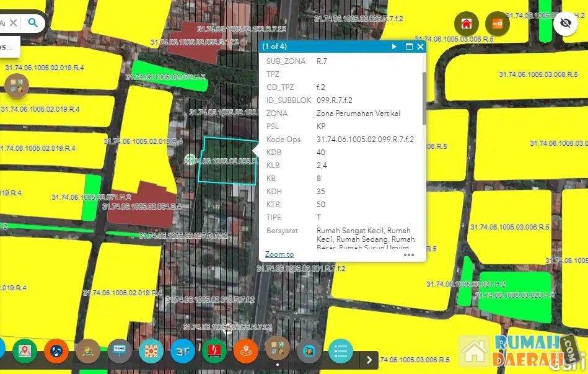
Task: Maximize the info popup panel
Action: coord(409,47)
